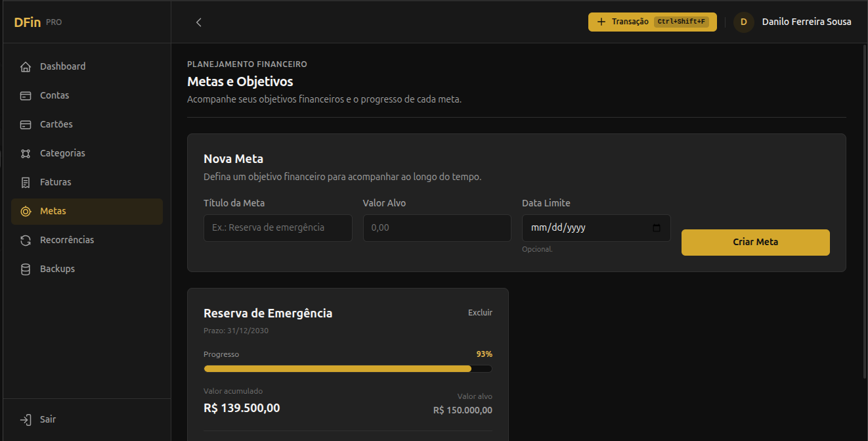Select the Metas menu item
The height and width of the screenshot is (441, 868).
click(x=87, y=211)
